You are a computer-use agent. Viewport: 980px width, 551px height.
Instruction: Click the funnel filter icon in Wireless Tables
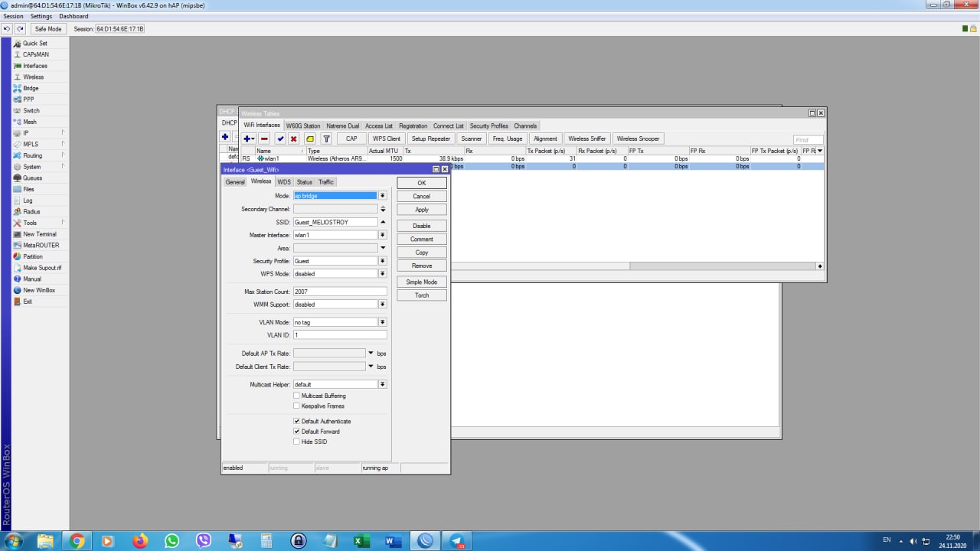tap(326, 139)
